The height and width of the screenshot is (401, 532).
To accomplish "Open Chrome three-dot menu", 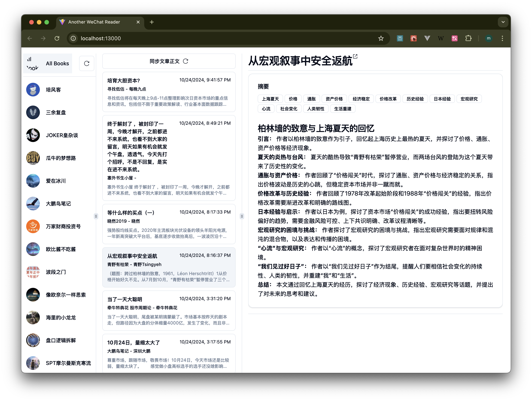I will pyautogui.click(x=502, y=38).
